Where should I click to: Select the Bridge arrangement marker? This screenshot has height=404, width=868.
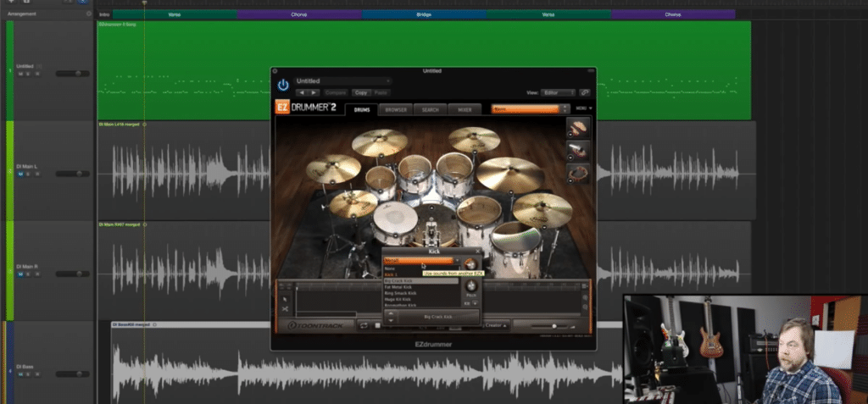tap(424, 14)
